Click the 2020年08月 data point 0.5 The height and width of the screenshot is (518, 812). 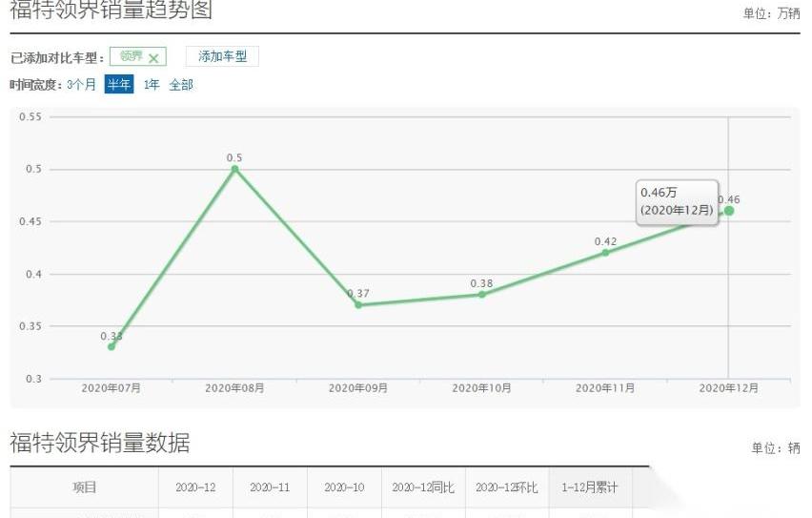234,169
